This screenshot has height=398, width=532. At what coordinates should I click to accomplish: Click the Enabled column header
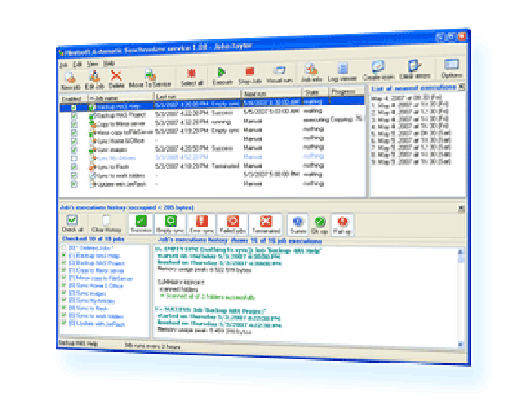click(73, 98)
